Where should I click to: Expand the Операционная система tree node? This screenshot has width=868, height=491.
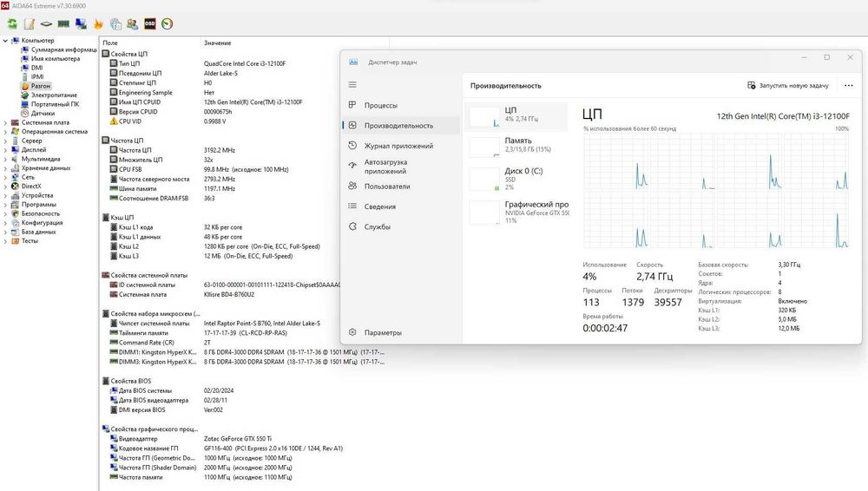click(x=5, y=132)
